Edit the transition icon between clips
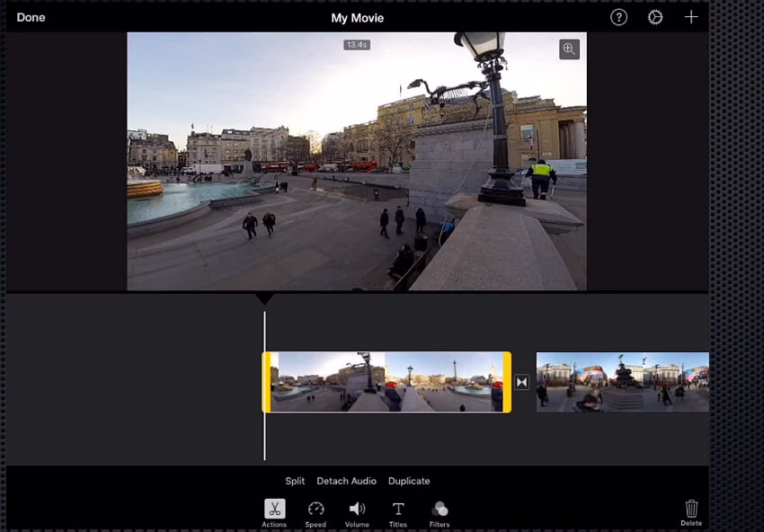 pos(522,382)
